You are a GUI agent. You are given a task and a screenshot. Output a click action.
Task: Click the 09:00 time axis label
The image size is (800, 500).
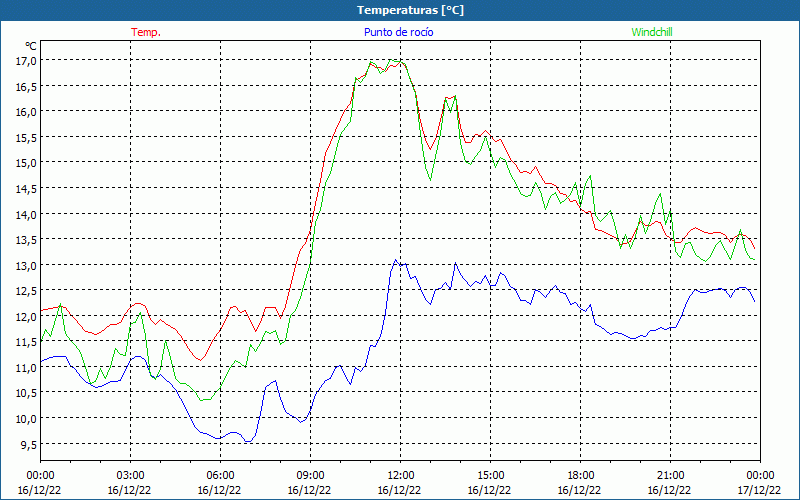pos(310,476)
